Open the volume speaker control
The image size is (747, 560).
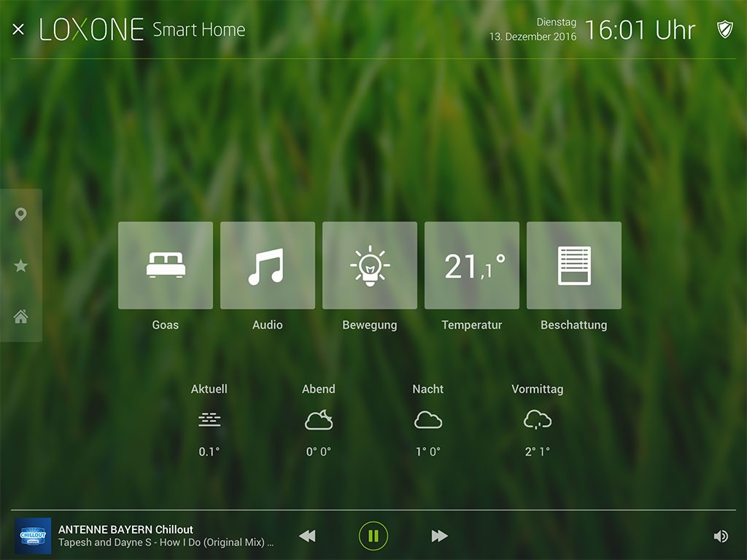tap(721, 536)
